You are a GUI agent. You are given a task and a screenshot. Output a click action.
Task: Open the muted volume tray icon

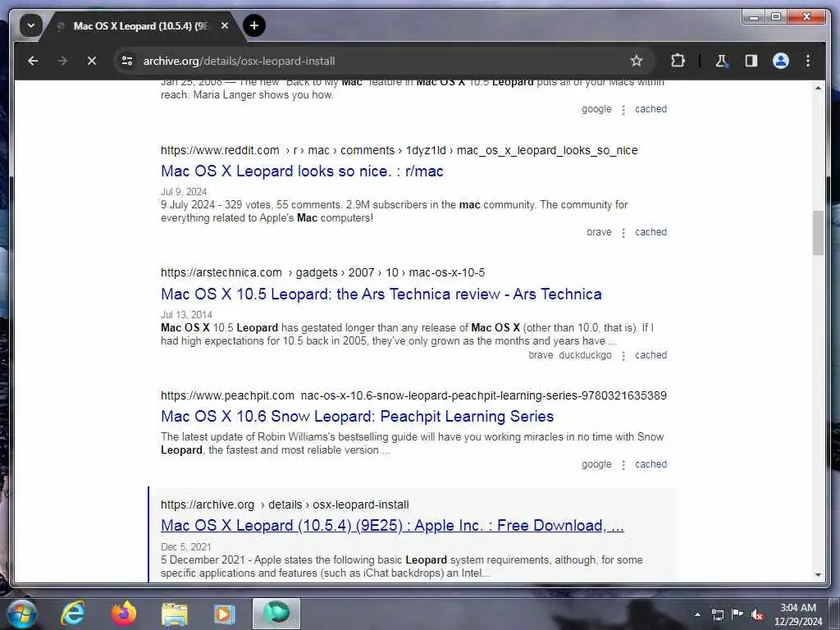coord(757,614)
